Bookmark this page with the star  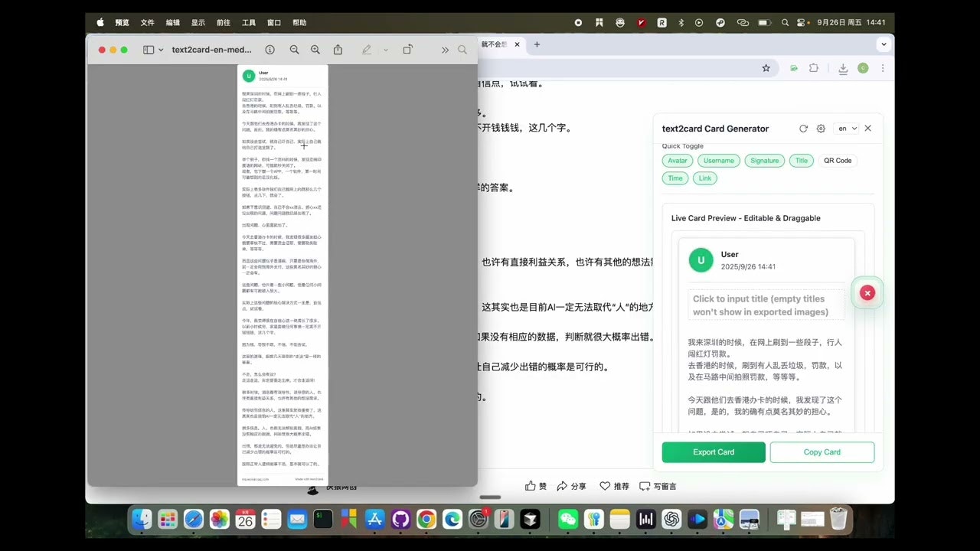766,68
